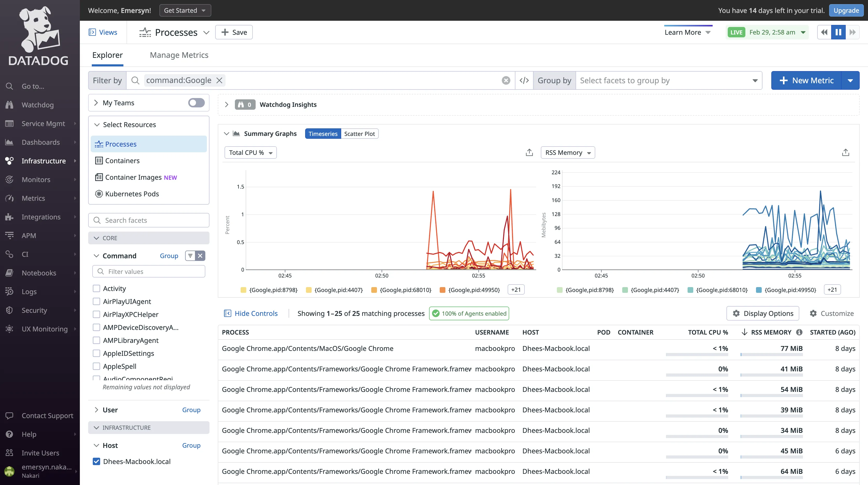Open Watchdog binoculars icon in sidebar
This screenshot has height=485, width=868.
coord(9,105)
